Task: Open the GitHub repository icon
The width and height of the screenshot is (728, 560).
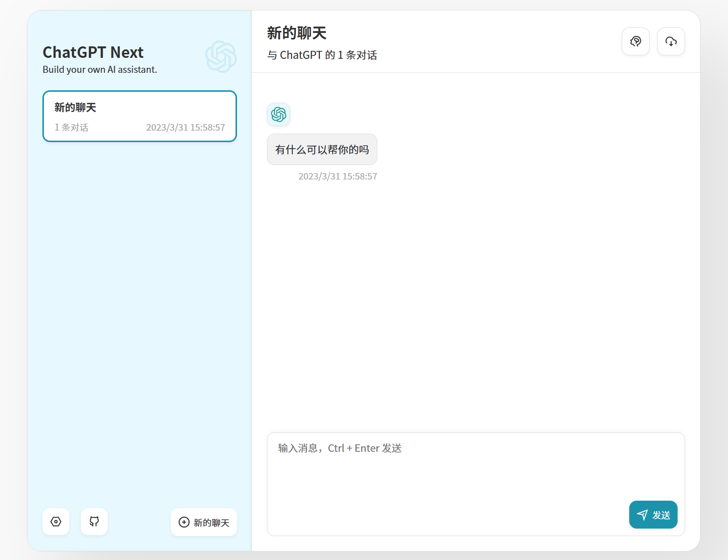Action: 94,521
